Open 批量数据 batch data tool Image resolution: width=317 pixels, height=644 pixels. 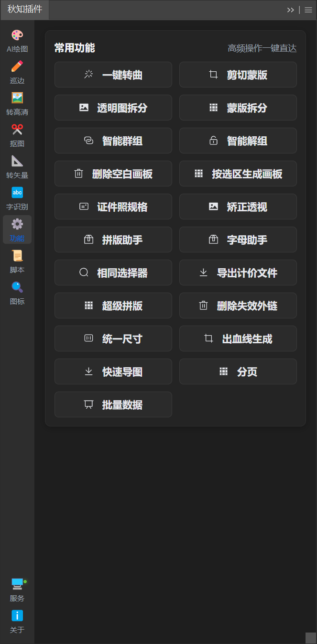point(113,404)
